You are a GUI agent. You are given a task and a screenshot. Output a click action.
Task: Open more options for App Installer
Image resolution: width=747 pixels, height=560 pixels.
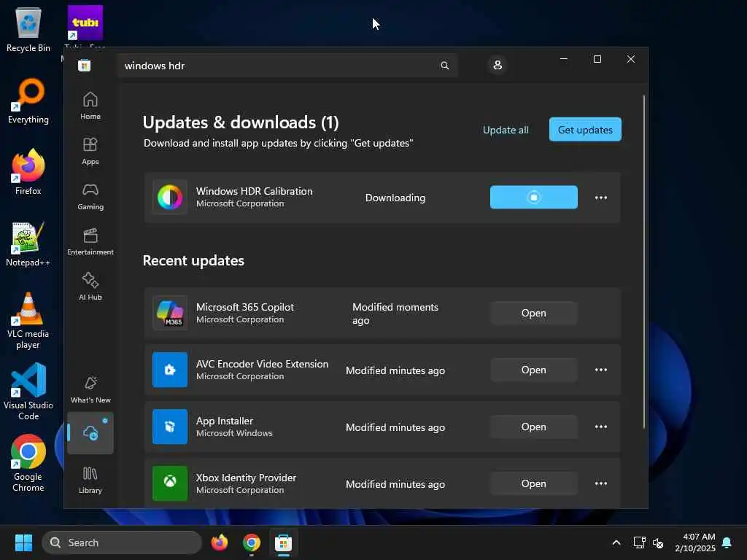pos(601,427)
